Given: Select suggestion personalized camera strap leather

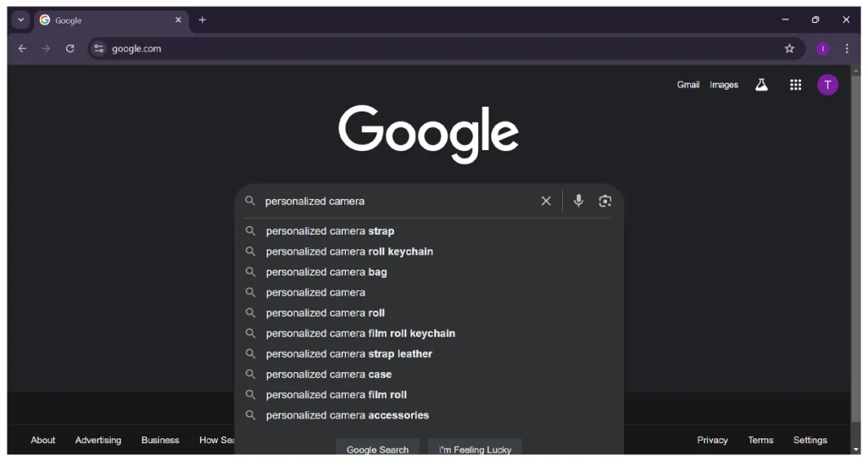Looking at the screenshot, I should point(429,354).
